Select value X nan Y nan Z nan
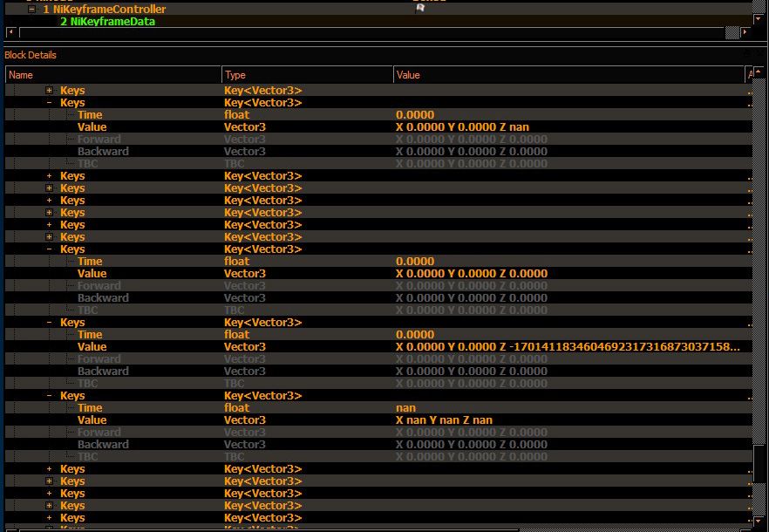 (445, 419)
